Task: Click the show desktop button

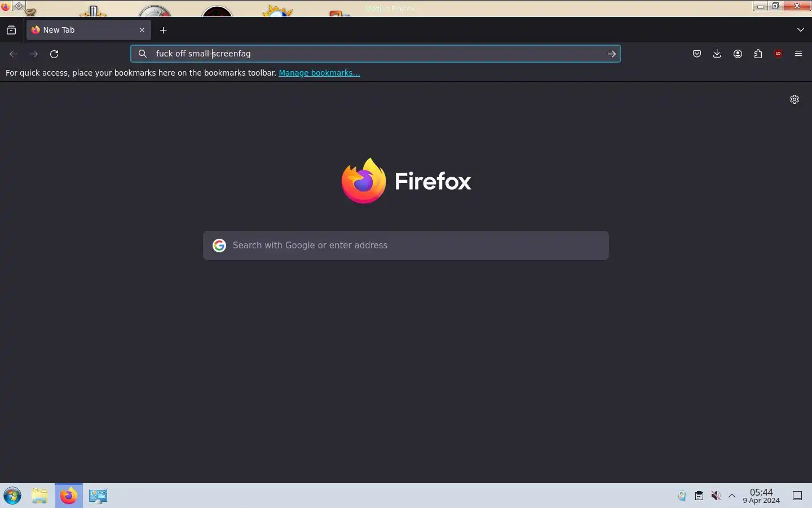Action: (x=797, y=496)
